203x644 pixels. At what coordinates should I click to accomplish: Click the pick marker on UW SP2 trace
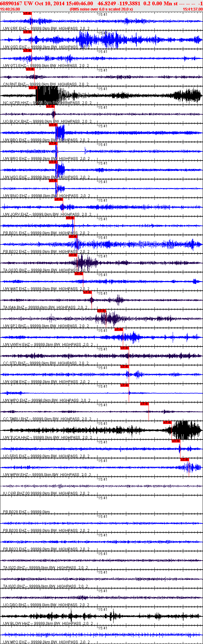(x=102, y=311)
